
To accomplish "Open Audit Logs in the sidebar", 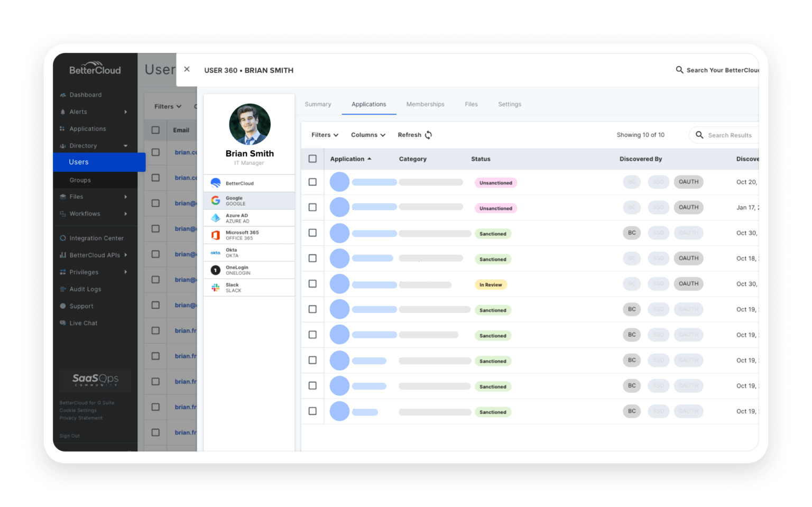I will point(85,289).
